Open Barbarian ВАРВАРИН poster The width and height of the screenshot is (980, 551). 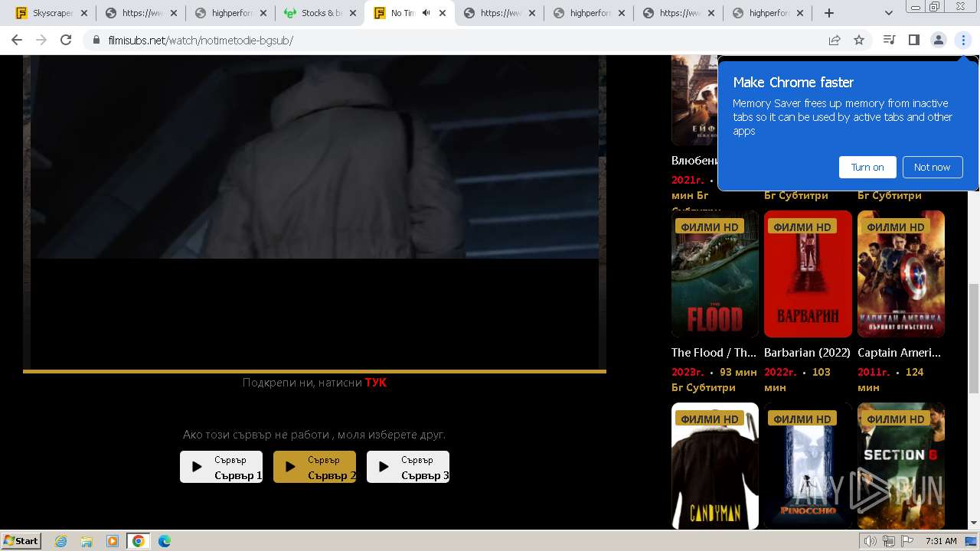(x=808, y=274)
